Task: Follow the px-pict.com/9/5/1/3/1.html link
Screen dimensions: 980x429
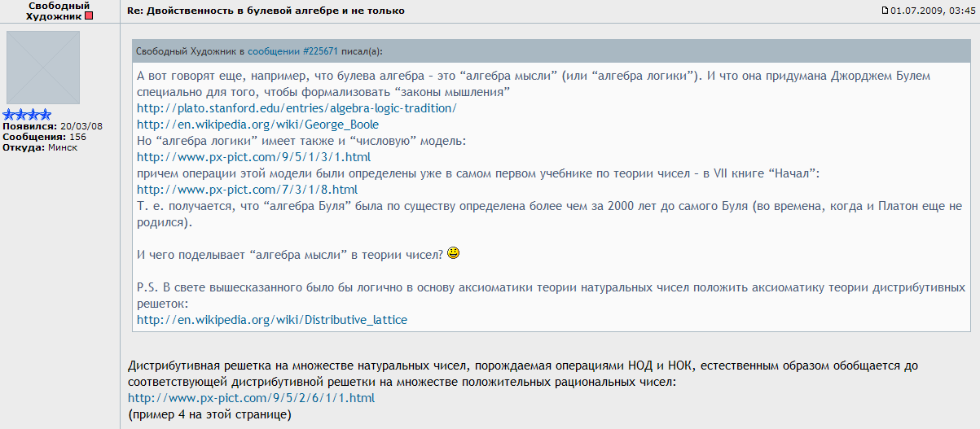Action: click(x=253, y=157)
